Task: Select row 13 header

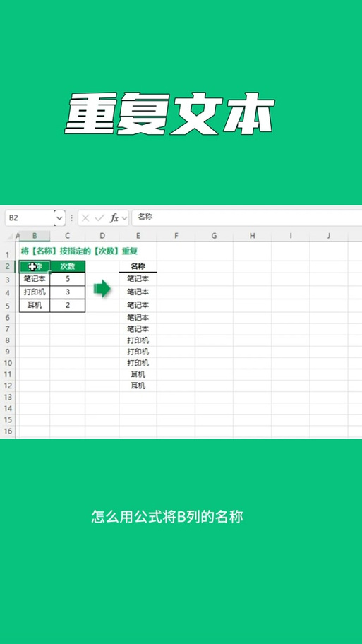Action: (8, 397)
